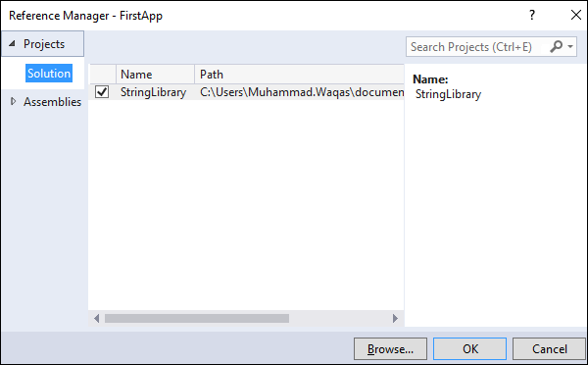Click the search magnifier icon

pos(556,47)
